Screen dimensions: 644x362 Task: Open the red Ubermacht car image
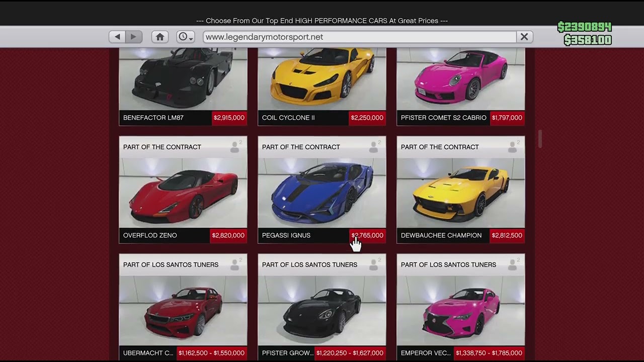coord(183,311)
